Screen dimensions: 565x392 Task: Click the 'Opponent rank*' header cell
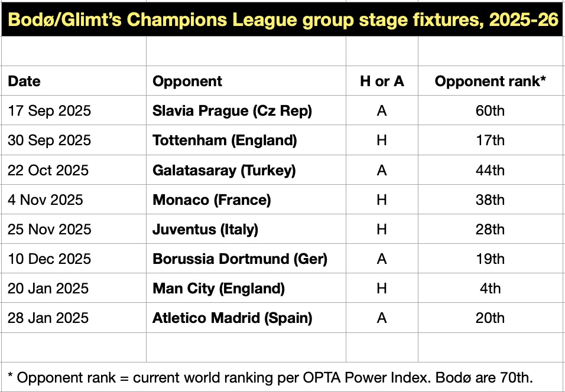[490, 81]
